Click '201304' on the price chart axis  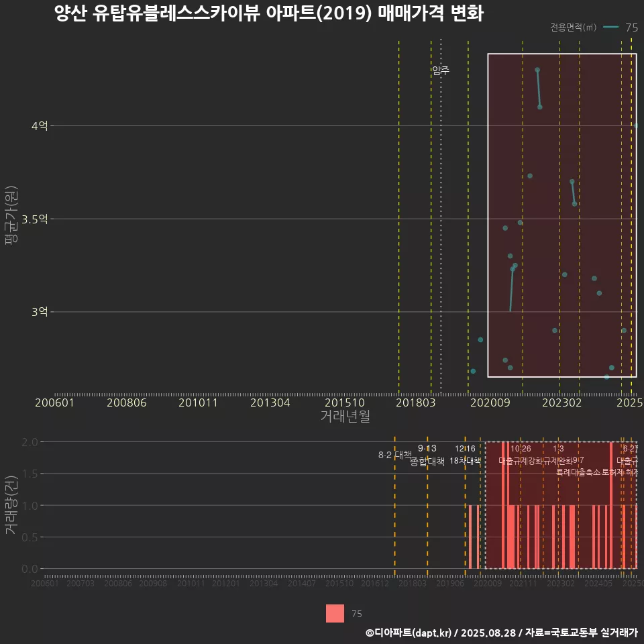270,402
